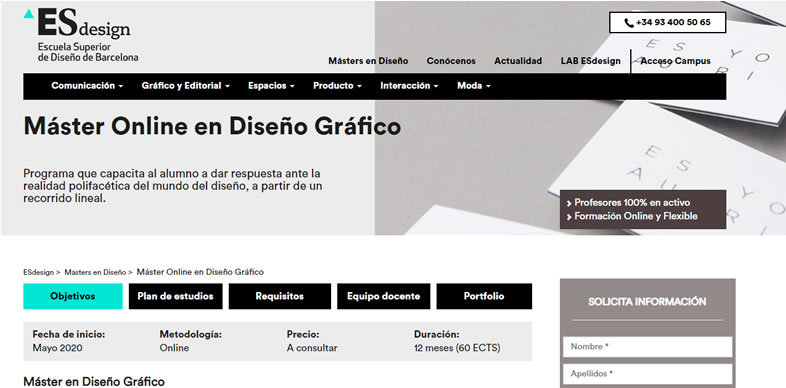Click the Apellidos input field
Image resolution: width=786 pixels, height=388 pixels.
click(x=647, y=374)
